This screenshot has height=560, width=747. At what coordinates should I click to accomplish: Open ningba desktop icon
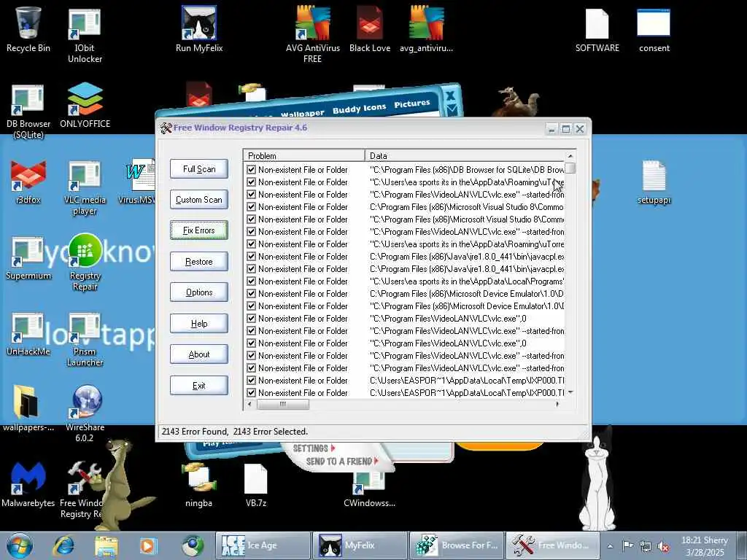coord(198,485)
